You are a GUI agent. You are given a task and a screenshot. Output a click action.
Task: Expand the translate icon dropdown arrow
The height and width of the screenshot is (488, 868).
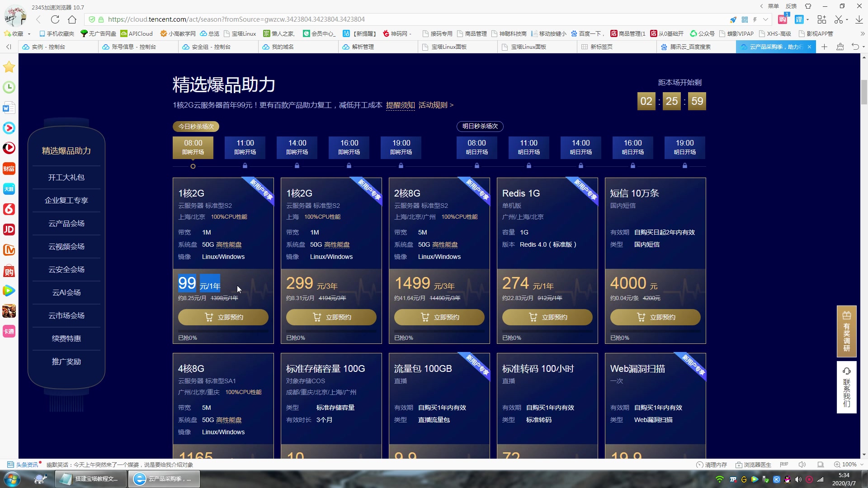807,19
